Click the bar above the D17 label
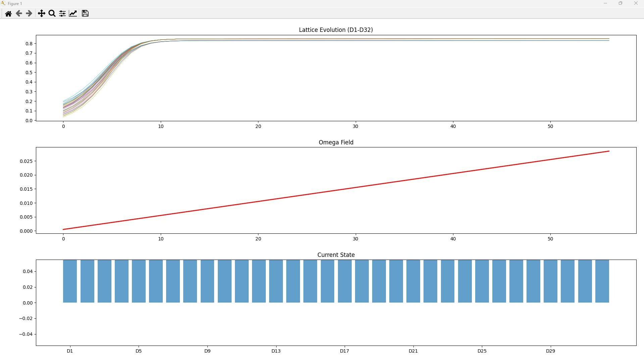The height and width of the screenshot is (362, 644). point(345,281)
